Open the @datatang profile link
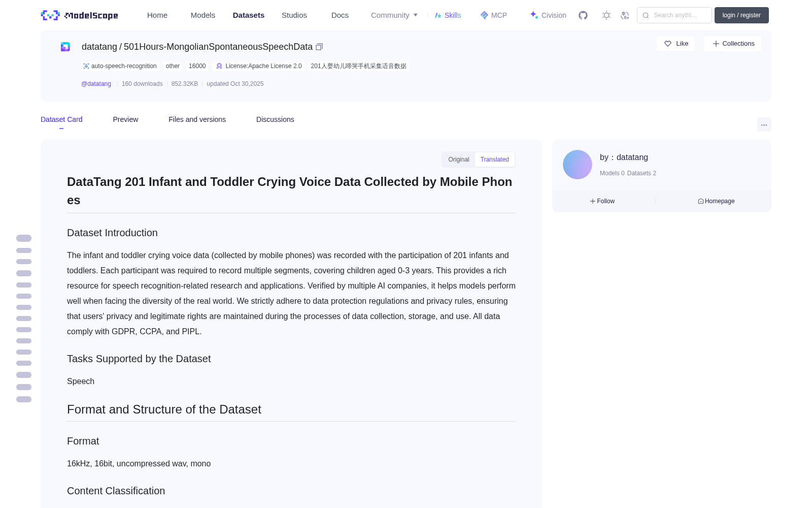Viewport: 812px width, 508px height. pyautogui.click(x=96, y=84)
